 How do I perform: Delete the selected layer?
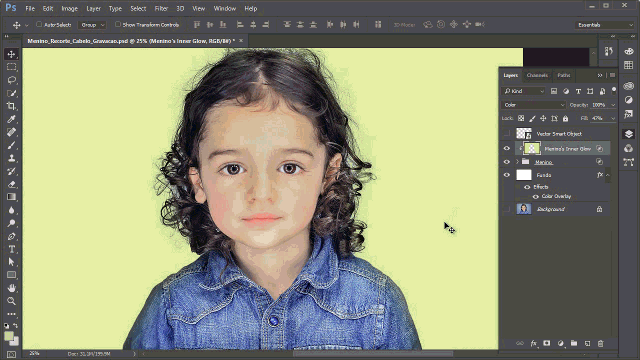(x=600, y=343)
